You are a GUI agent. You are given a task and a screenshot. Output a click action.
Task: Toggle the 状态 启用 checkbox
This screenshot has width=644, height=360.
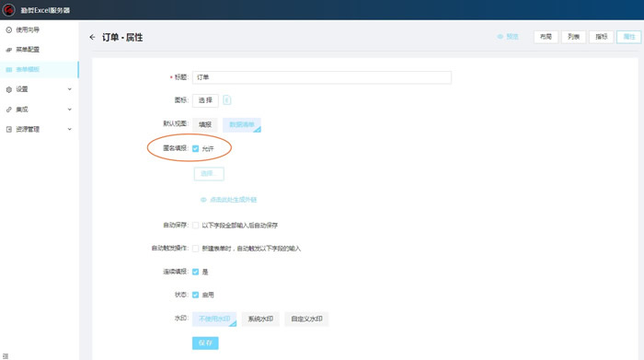pyautogui.click(x=195, y=295)
